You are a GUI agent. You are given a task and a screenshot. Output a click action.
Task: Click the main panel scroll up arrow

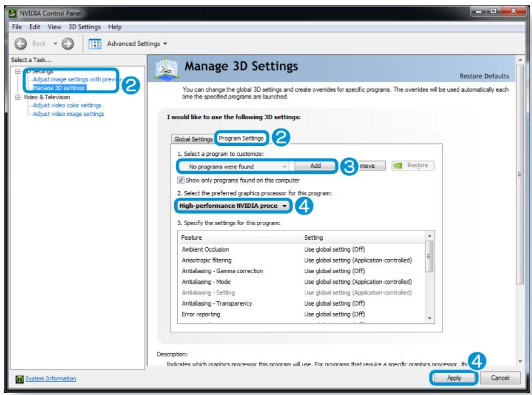click(520, 60)
